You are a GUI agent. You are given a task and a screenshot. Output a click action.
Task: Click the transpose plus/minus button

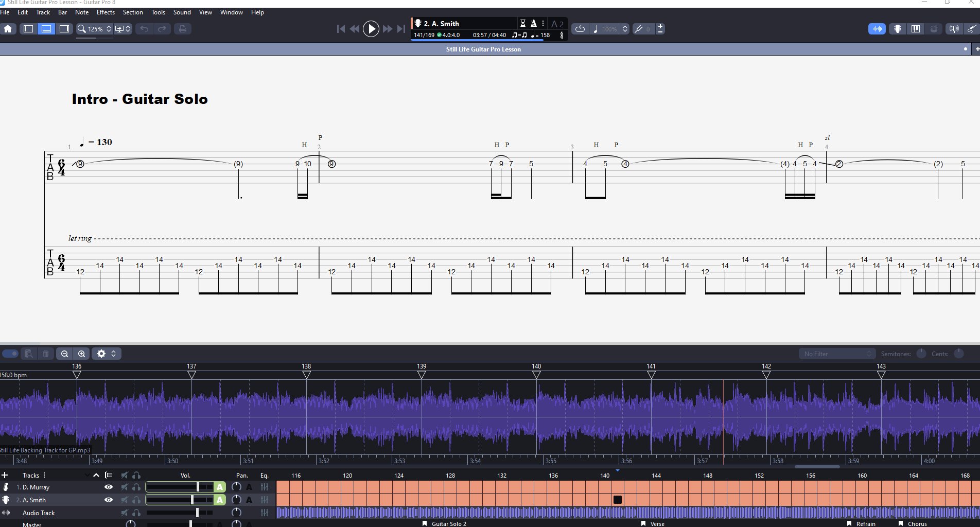660,29
